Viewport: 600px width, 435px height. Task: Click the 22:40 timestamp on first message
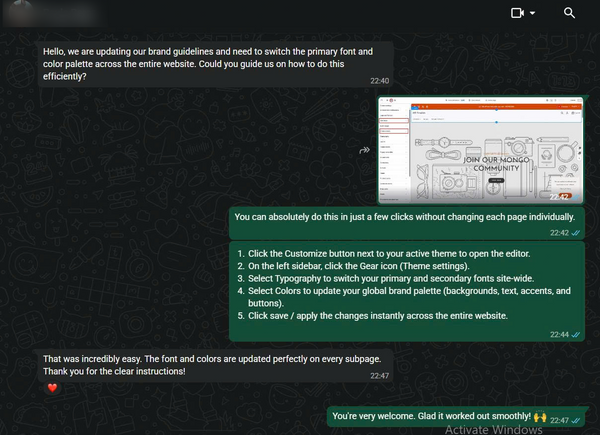[x=379, y=81]
